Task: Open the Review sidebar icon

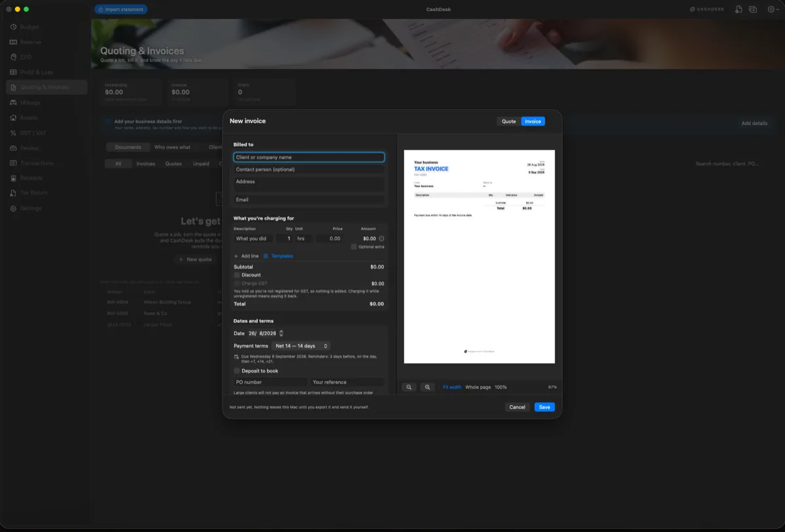Action: tap(13, 148)
